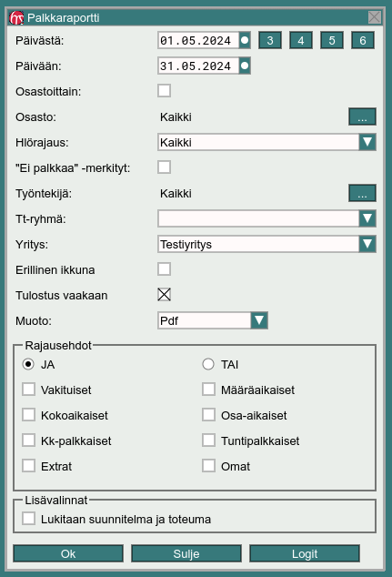Open Osasto selection browse button
This screenshot has width=392, height=577.
(x=362, y=116)
